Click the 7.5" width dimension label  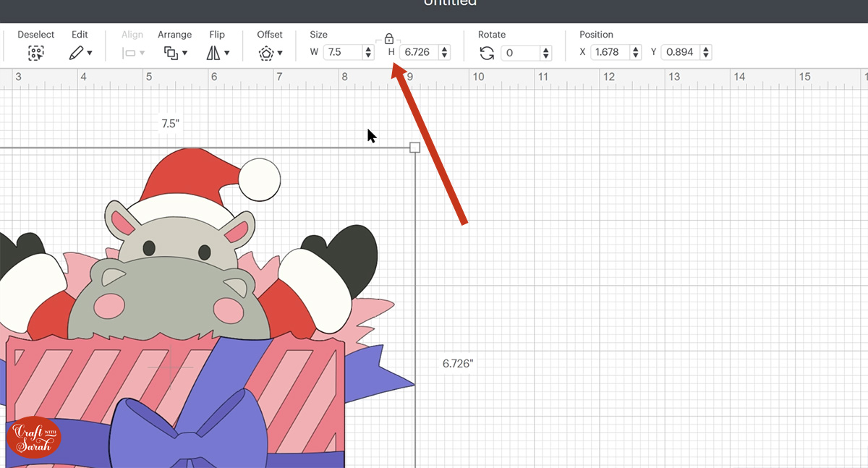coord(170,124)
